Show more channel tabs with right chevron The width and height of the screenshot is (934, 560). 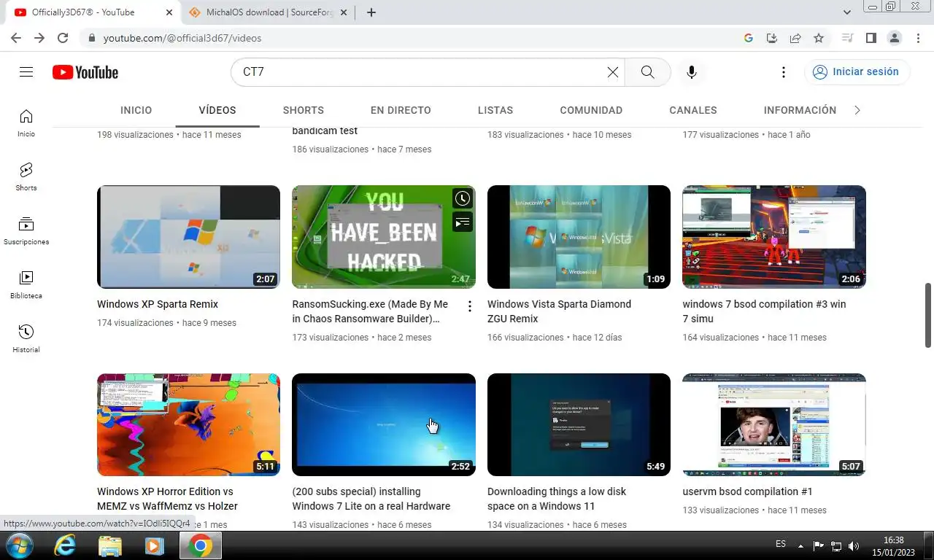pyautogui.click(x=857, y=110)
